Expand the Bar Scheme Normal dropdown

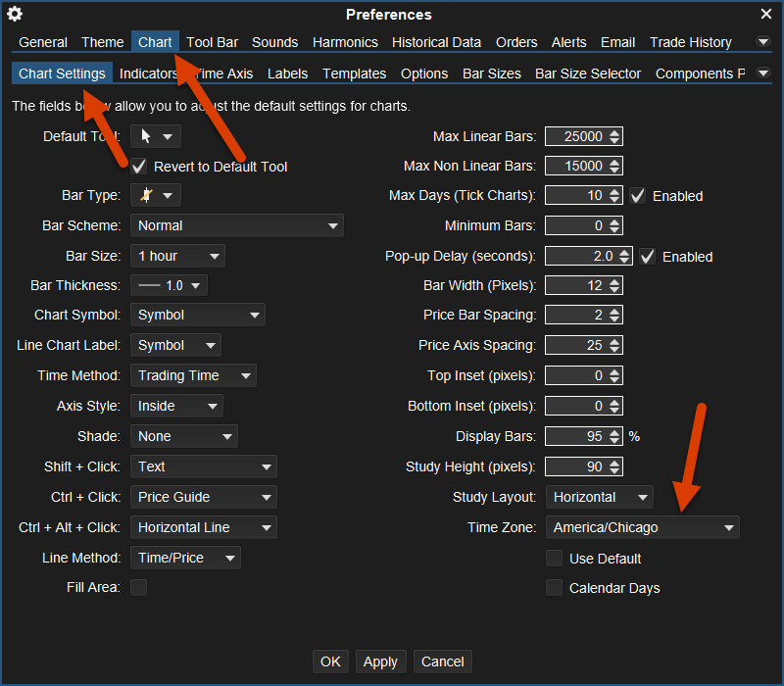tap(236, 225)
